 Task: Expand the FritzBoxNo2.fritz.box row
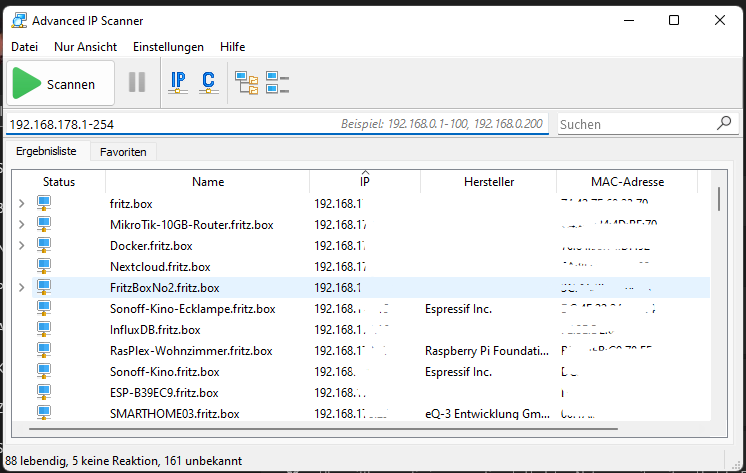[21, 287]
